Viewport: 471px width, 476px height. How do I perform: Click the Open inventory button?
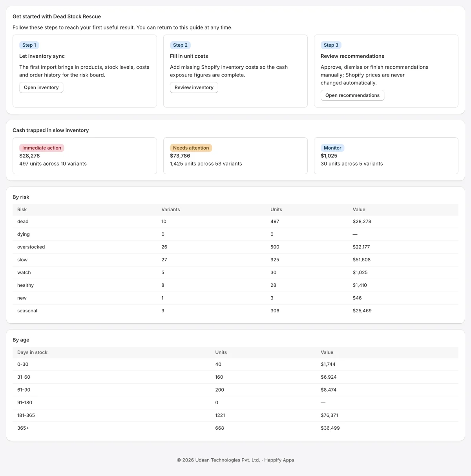(x=41, y=88)
